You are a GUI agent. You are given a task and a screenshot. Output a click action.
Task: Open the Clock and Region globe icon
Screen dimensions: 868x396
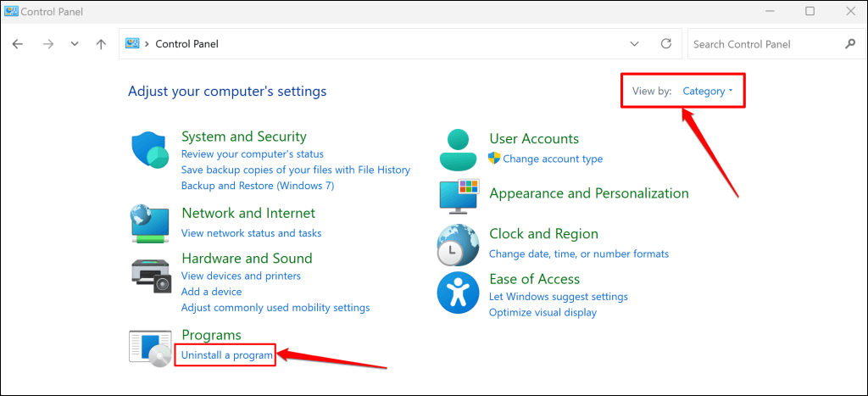tap(458, 245)
